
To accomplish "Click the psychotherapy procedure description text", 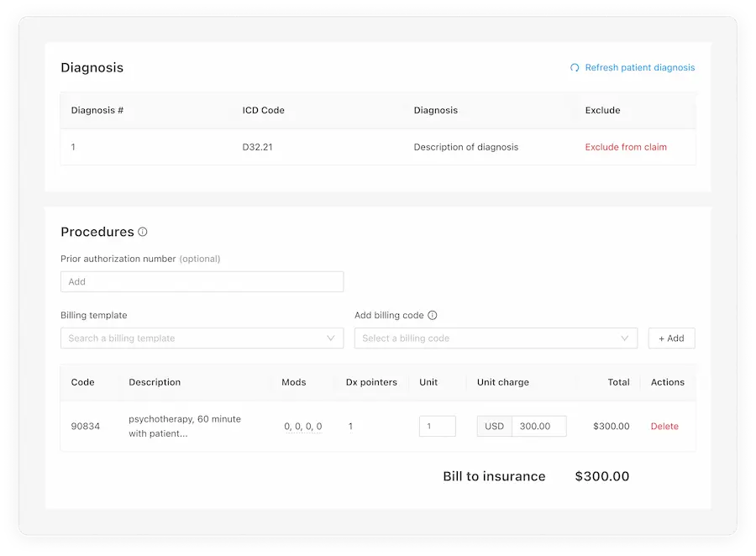I will 183,426.
